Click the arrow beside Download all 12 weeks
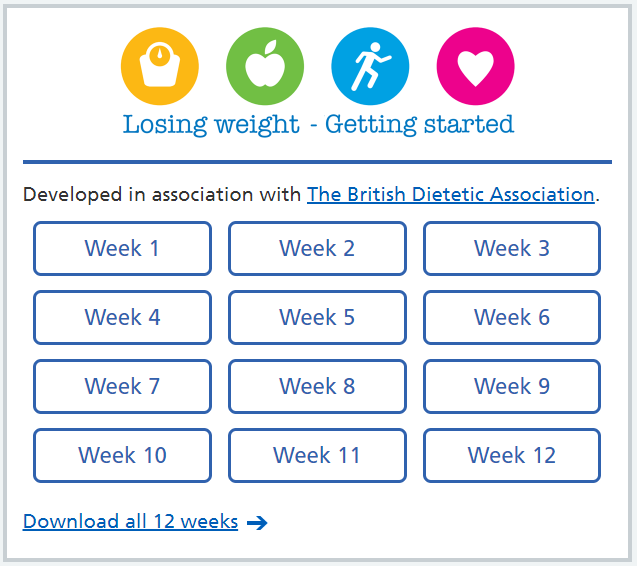This screenshot has width=637, height=566. coord(257,523)
